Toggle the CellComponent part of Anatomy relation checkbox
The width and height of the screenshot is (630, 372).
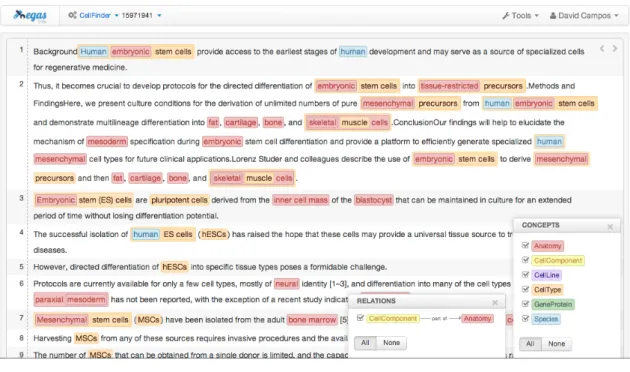360,318
